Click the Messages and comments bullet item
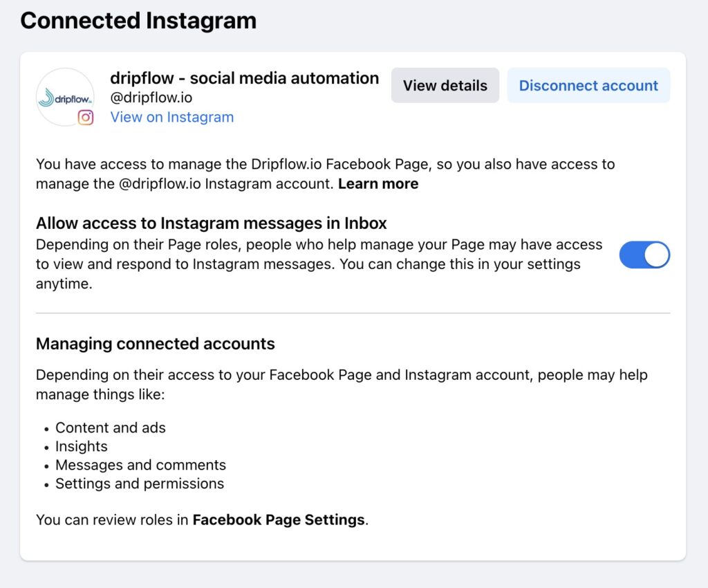The image size is (708, 588). pos(140,465)
